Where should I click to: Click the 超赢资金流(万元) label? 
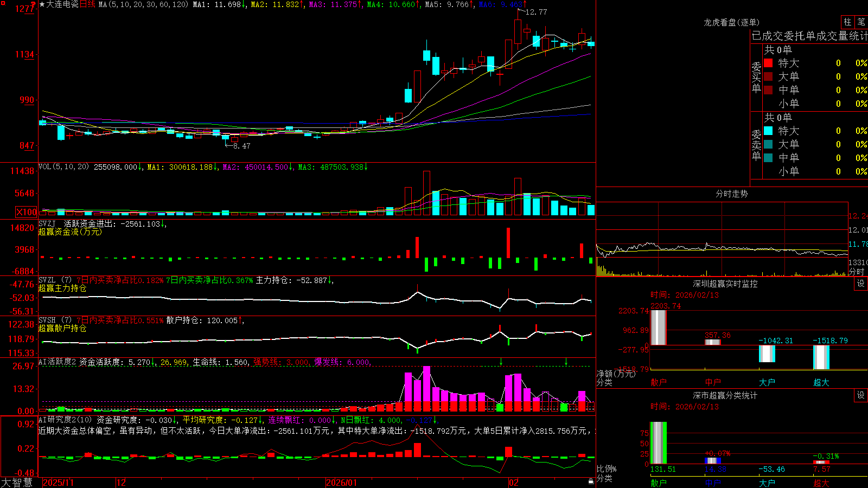point(70,232)
